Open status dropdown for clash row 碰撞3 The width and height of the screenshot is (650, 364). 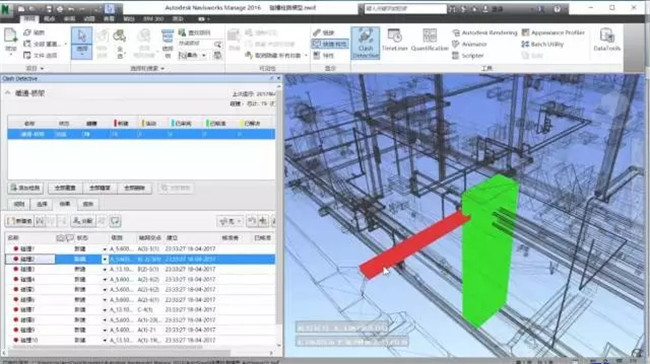pyautogui.click(x=104, y=269)
